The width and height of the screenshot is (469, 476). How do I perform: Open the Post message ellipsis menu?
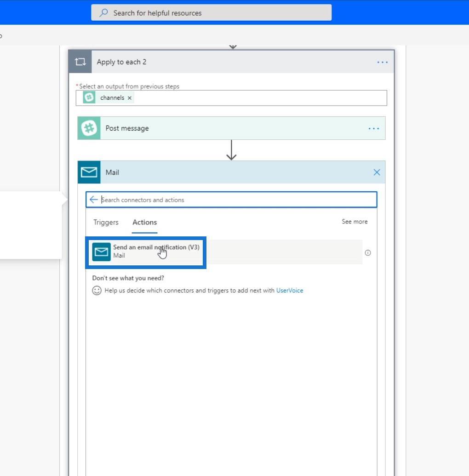374,129
